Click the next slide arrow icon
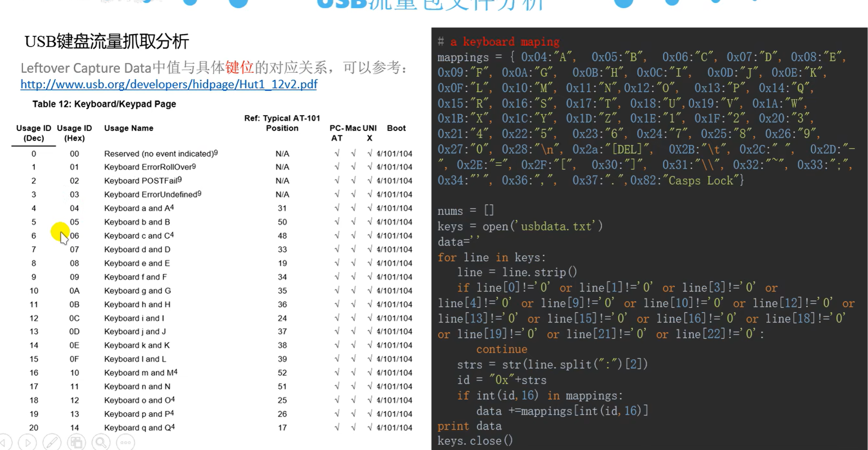This screenshot has height=450, width=868. click(x=28, y=442)
